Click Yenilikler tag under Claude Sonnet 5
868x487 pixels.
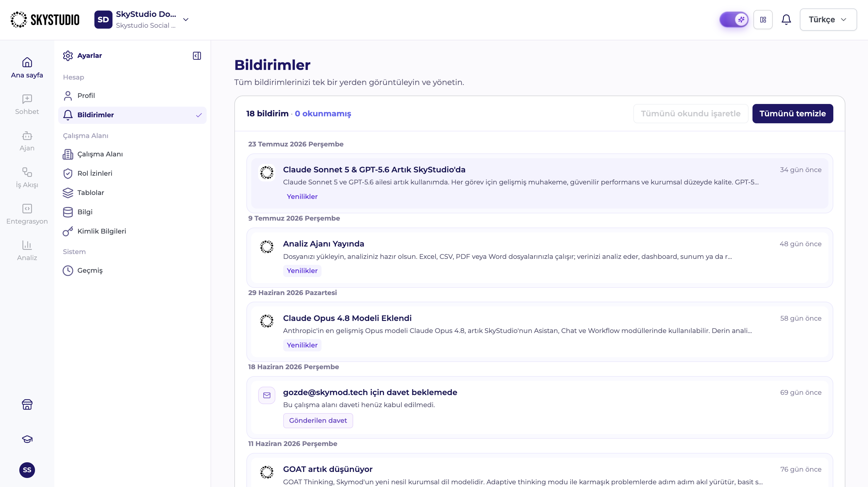point(302,196)
